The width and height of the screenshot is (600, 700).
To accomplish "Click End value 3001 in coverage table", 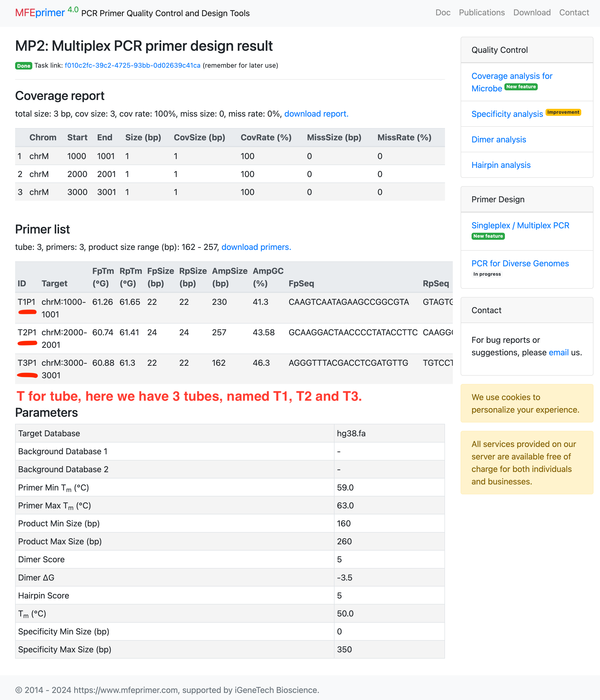I will (107, 192).
